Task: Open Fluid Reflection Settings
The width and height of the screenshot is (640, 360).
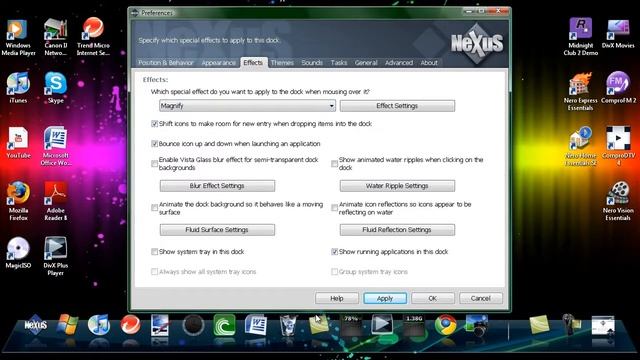Action: click(x=397, y=230)
